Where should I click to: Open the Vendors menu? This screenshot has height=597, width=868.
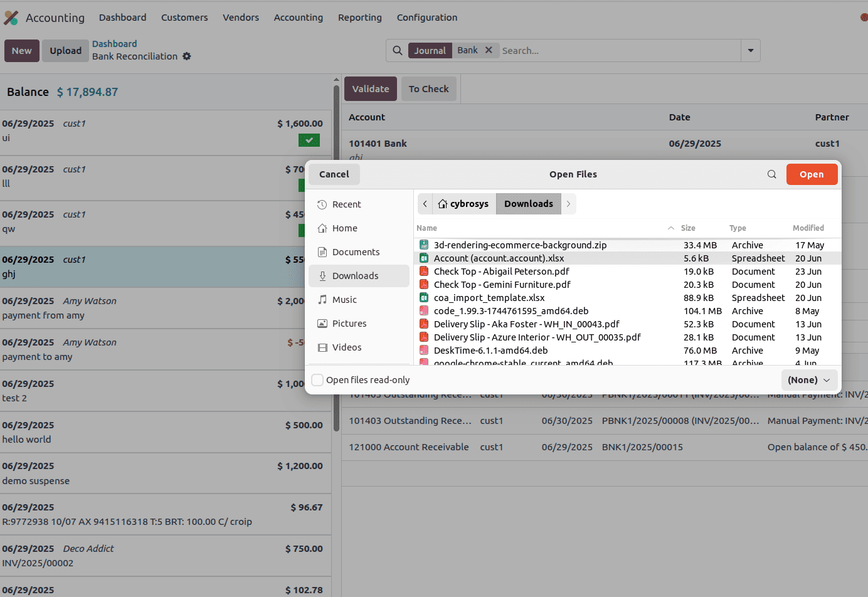click(241, 18)
